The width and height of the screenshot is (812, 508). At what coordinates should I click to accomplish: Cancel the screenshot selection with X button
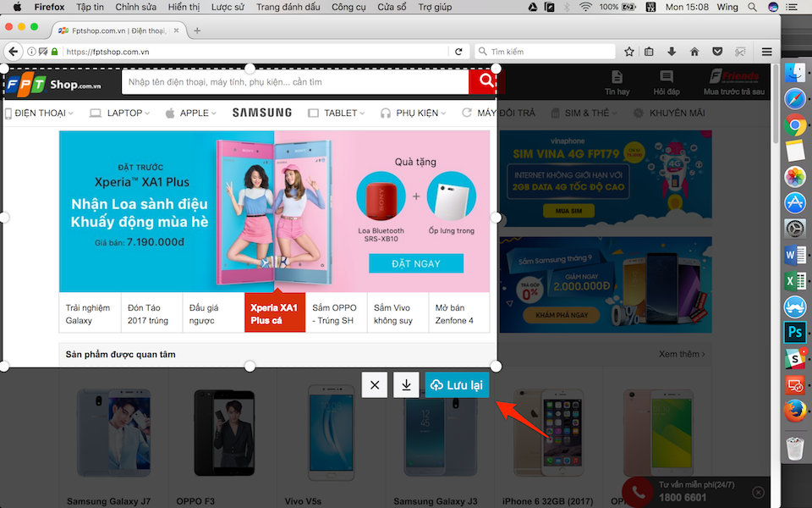click(375, 385)
